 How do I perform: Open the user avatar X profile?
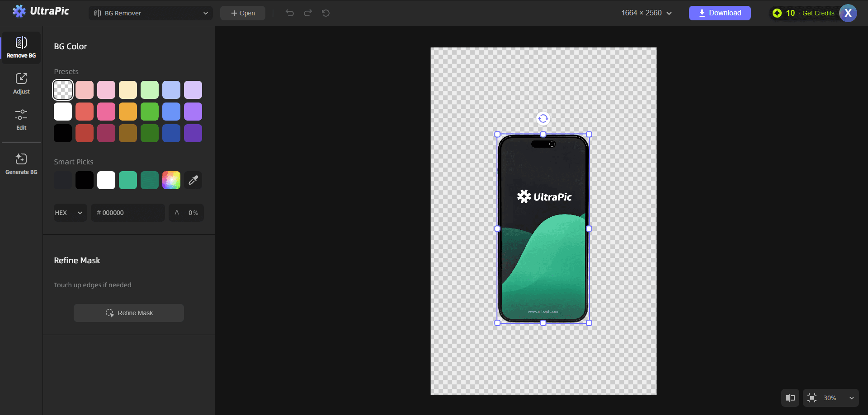click(848, 13)
